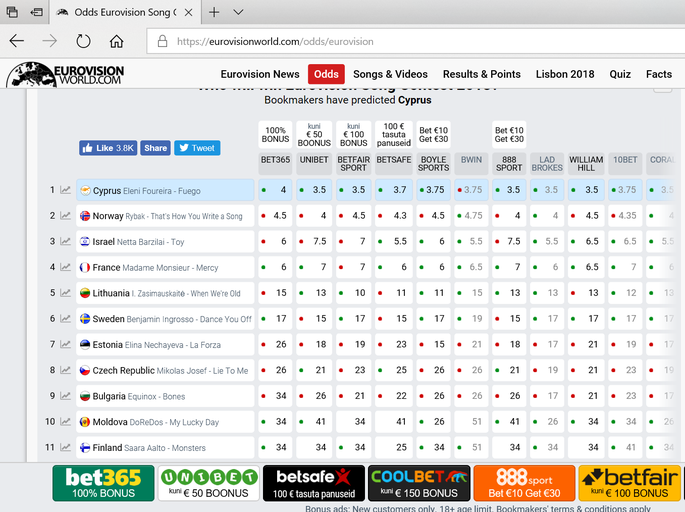Open Lithuania odds history chart icon
The width and height of the screenshot is (685, 512).
[x=65, y=293]
